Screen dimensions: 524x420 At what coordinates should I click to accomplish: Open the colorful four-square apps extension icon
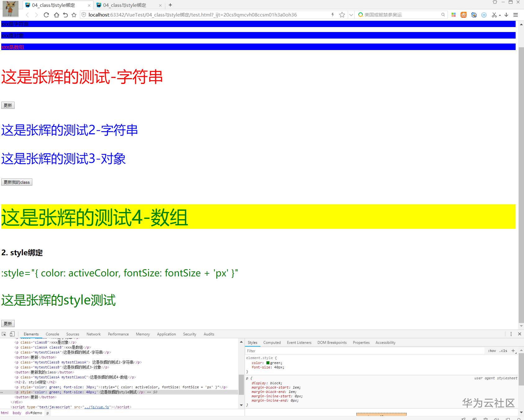(x=454, y=15)
